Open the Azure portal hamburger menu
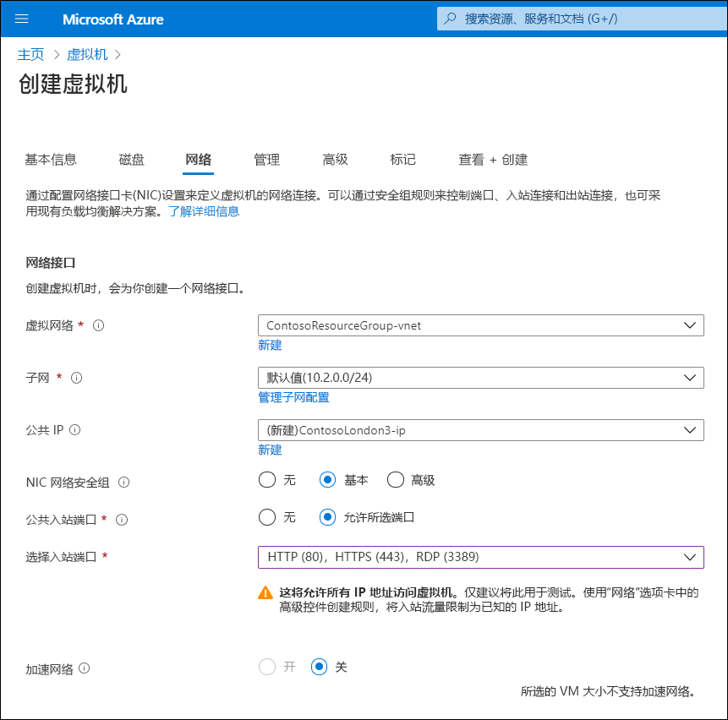The height and width of the screenshot is (720, 728). pos(21,19)
